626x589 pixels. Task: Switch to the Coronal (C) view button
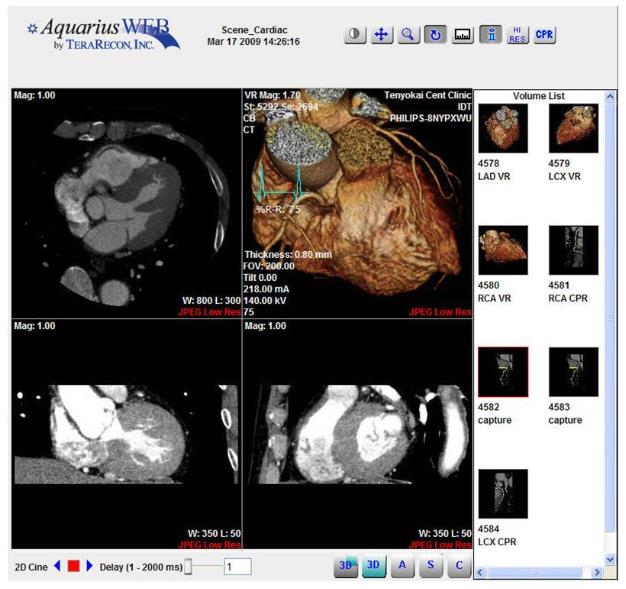[x=459, y=566]
